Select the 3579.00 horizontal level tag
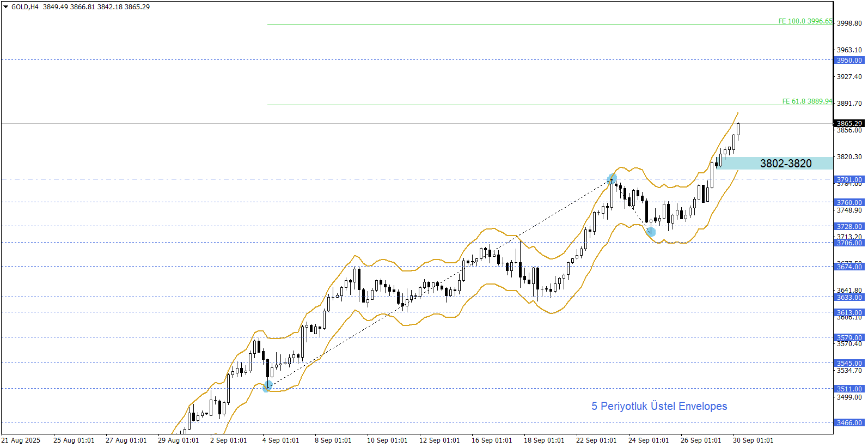 (x=849, y=337)
